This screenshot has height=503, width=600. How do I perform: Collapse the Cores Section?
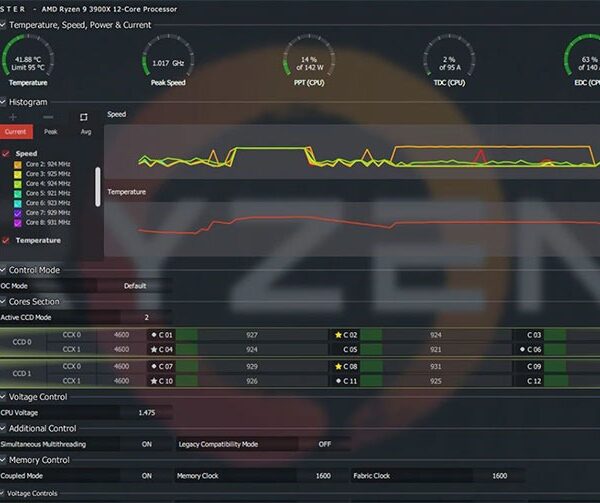pos(3,301)
